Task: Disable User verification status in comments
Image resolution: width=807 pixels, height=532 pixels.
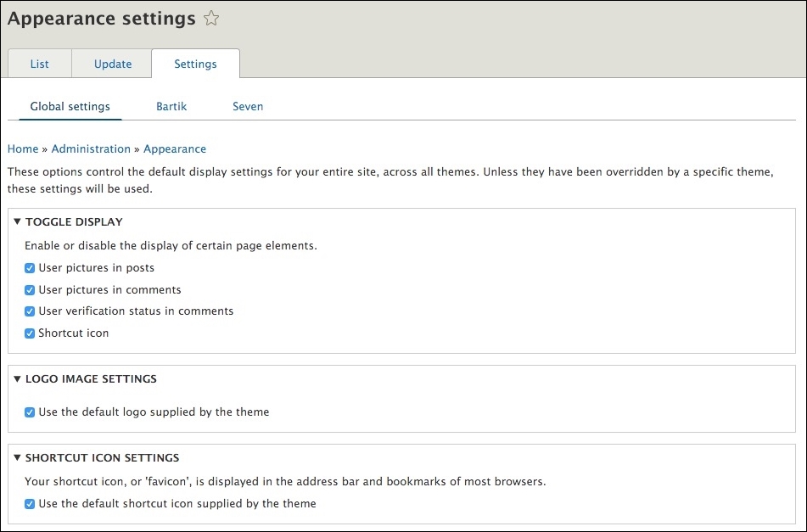Action: 30,311
